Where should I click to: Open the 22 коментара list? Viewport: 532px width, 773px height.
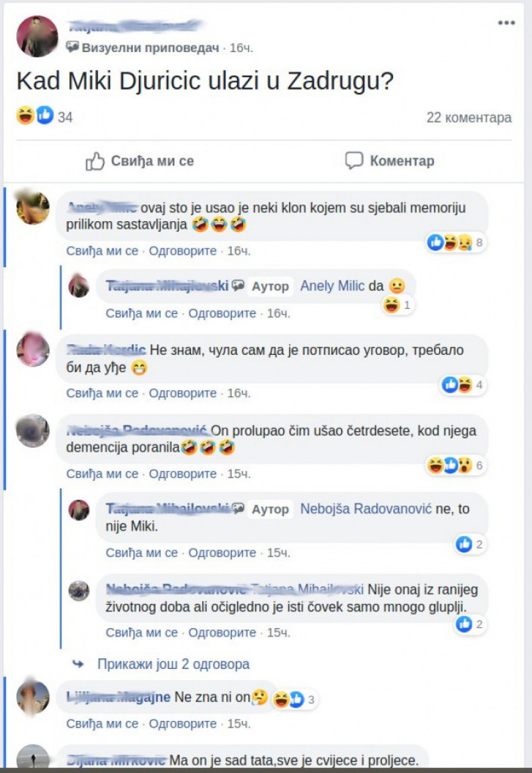469,118
